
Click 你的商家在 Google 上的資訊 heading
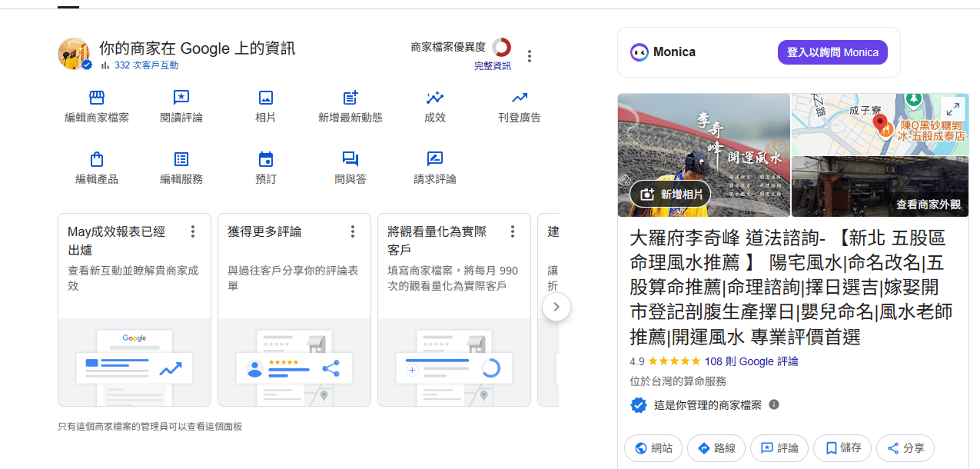(197, 48)
